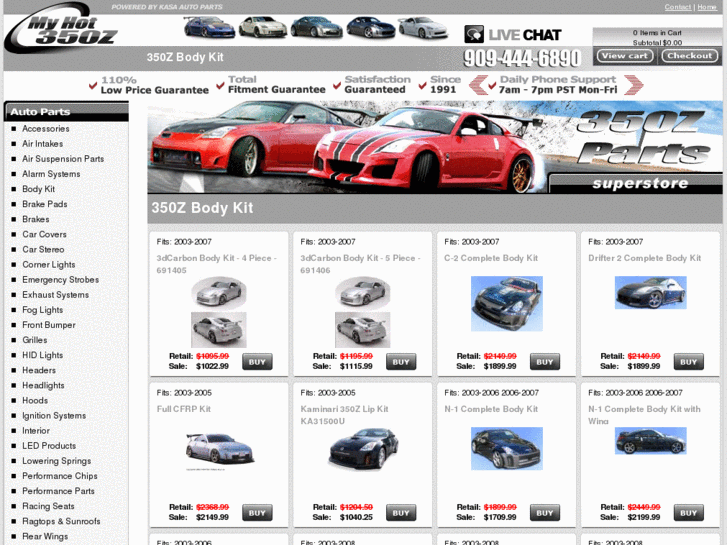
Task: Open Emergency Strobes category
Action: pos(61,280)
